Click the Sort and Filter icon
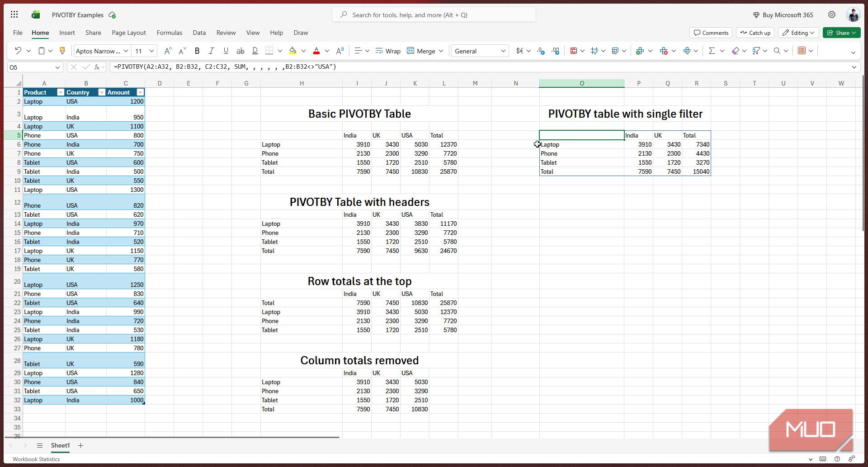This screenshot has height=467, width=868. (756, 51)
